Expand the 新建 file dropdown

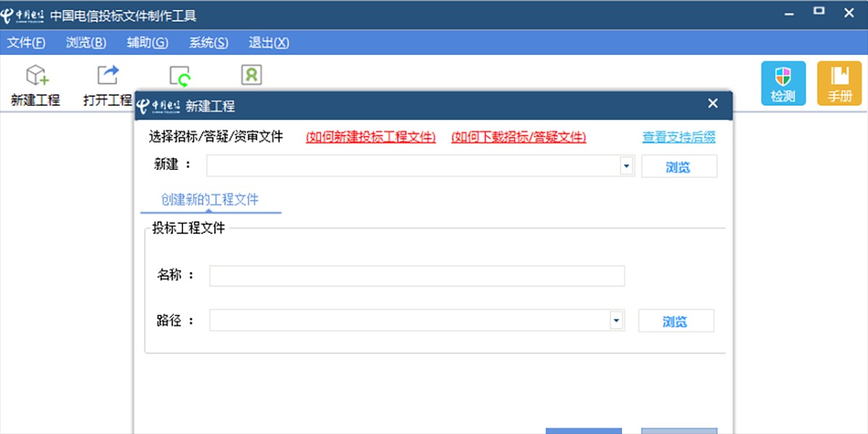(626, 166)
